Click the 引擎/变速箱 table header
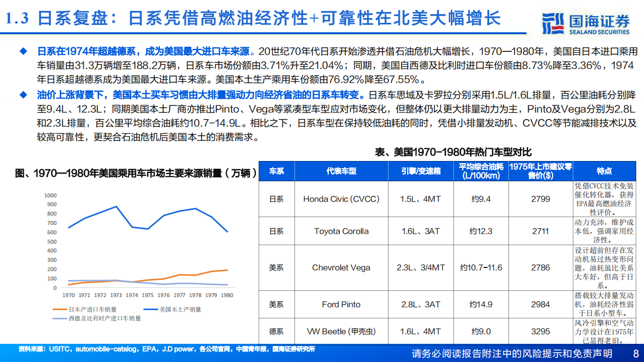This screenshot has height=362, width=644. [421, 171]
